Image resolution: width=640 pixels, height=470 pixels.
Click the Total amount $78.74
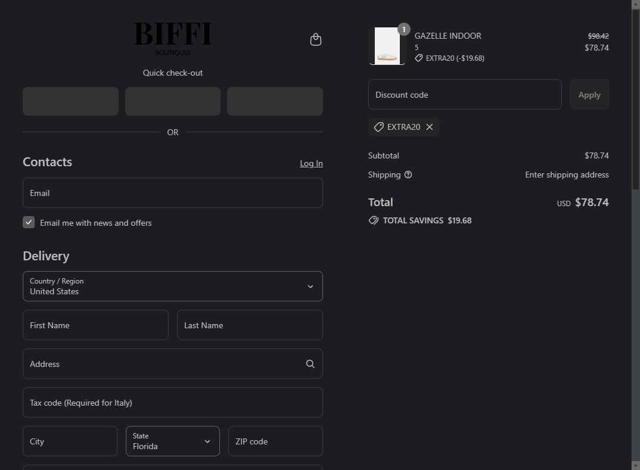[x=591, y=202]
